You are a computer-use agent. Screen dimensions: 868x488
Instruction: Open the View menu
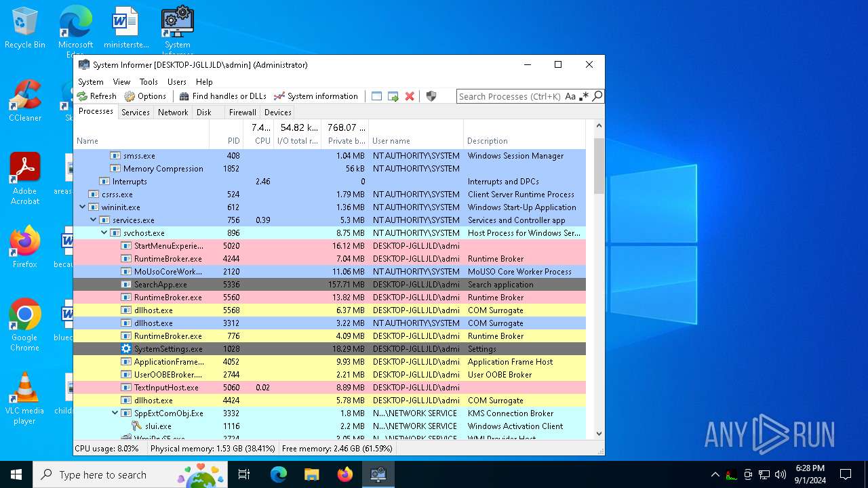(121, 82)
